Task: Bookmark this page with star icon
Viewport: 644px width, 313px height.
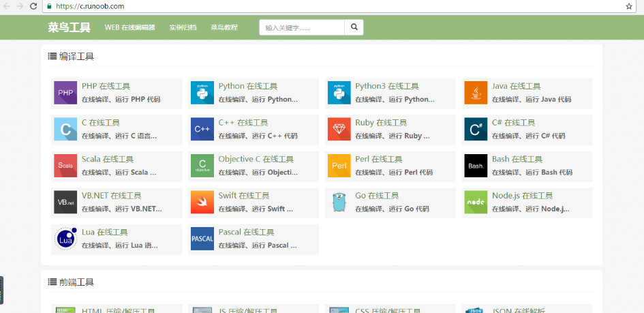Action: (x=628, y=6)
